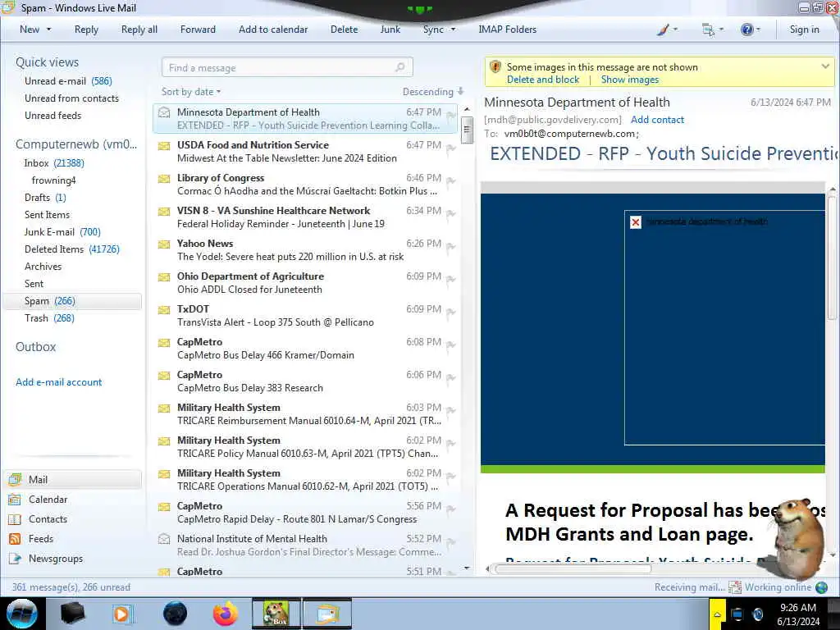Open the blue Help icon
Viewport: 840px width, 630px height.
pos(746,30)
